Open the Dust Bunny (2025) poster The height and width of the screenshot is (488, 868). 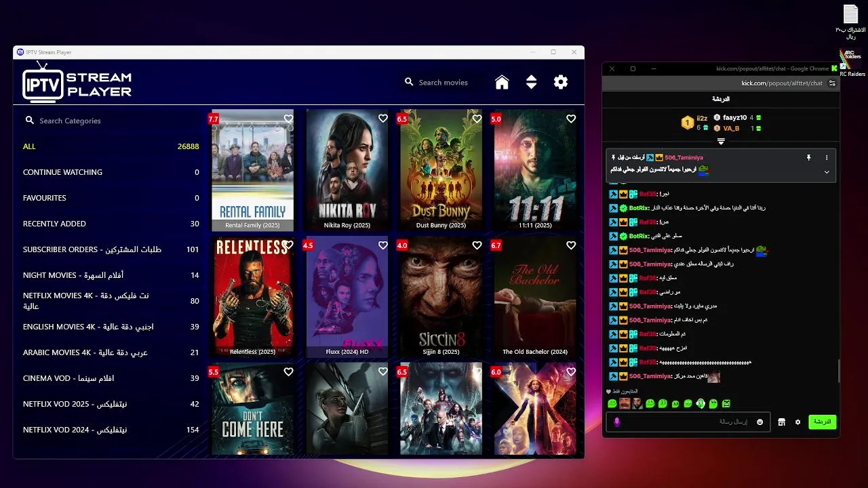click(x=441, y=170)
